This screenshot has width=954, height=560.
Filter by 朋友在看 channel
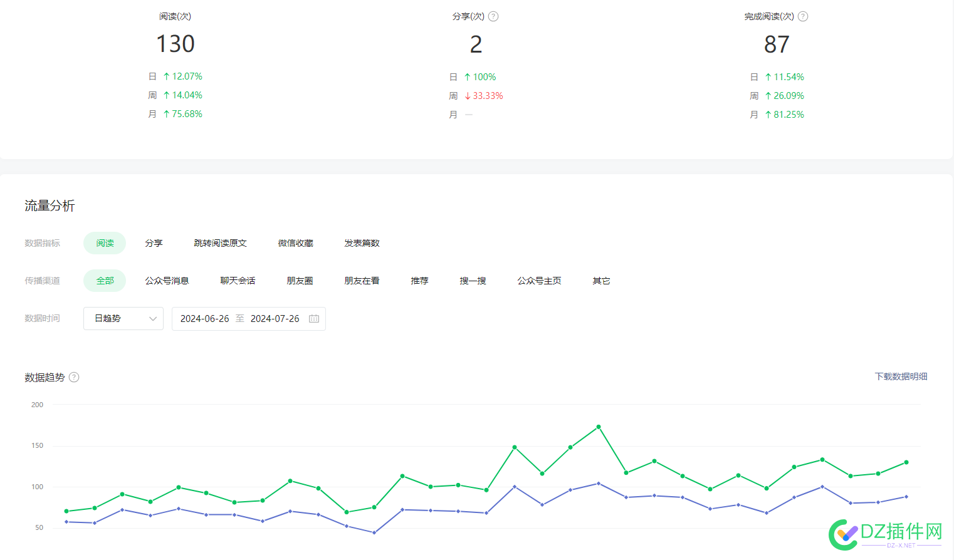pos(362,281)
